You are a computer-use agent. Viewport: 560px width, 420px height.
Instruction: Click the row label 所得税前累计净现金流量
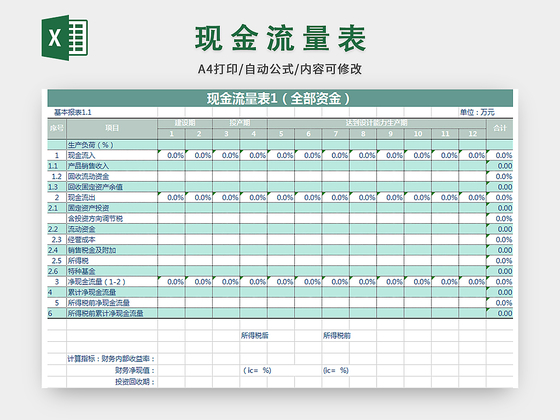tap(105, 314)
